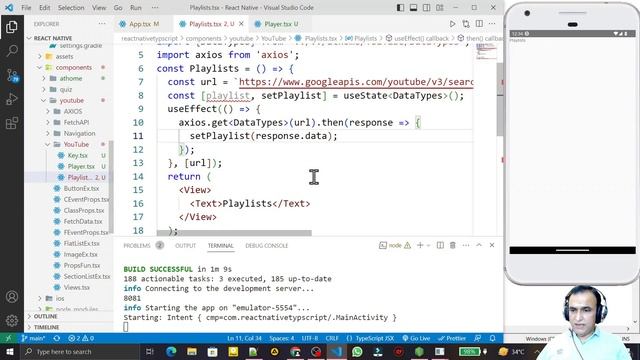Open Explorer views and more actions ellipsis

click(102, 24)
